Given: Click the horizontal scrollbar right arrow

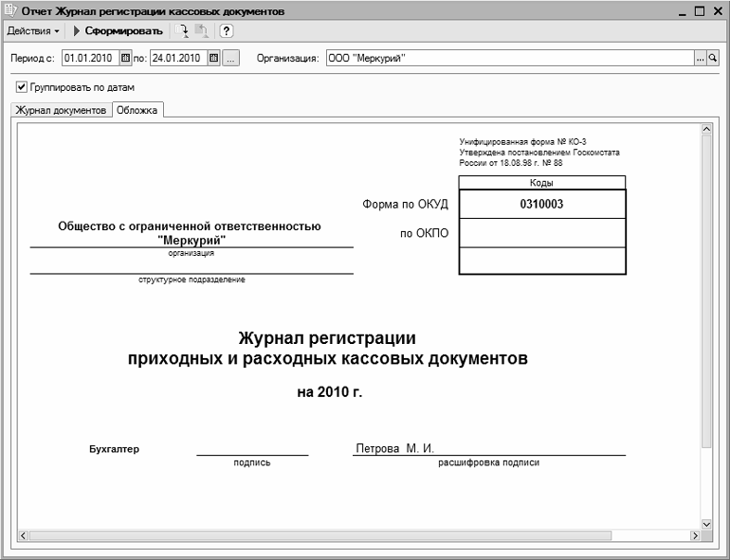Looking at the screenshot, I should point(694,536).
